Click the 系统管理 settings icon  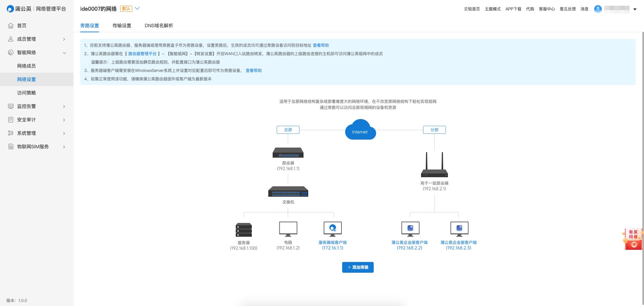pyautogui.click(x=11, y=133)
